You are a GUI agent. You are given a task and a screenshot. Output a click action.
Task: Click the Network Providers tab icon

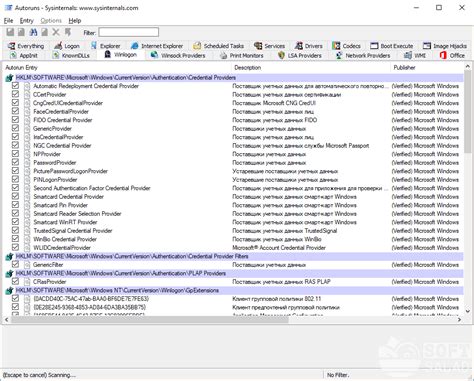339,55
